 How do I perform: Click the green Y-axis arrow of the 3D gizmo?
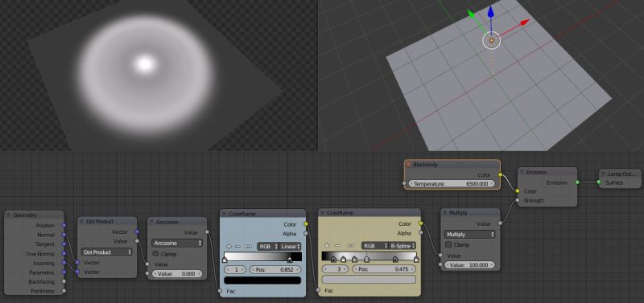pyautogui.click(x=471, y=14)
